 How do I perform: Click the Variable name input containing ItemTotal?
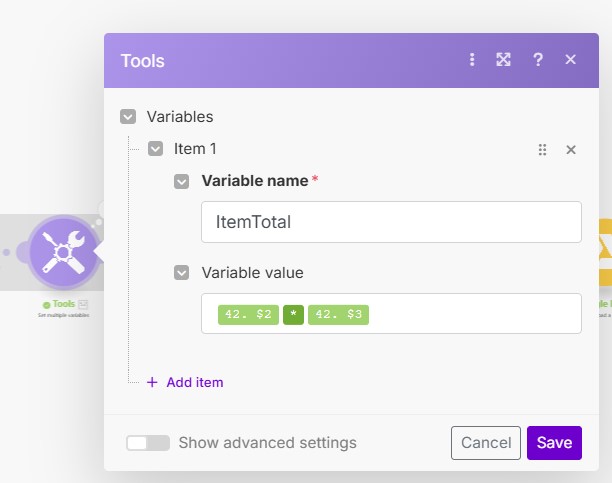391,222
